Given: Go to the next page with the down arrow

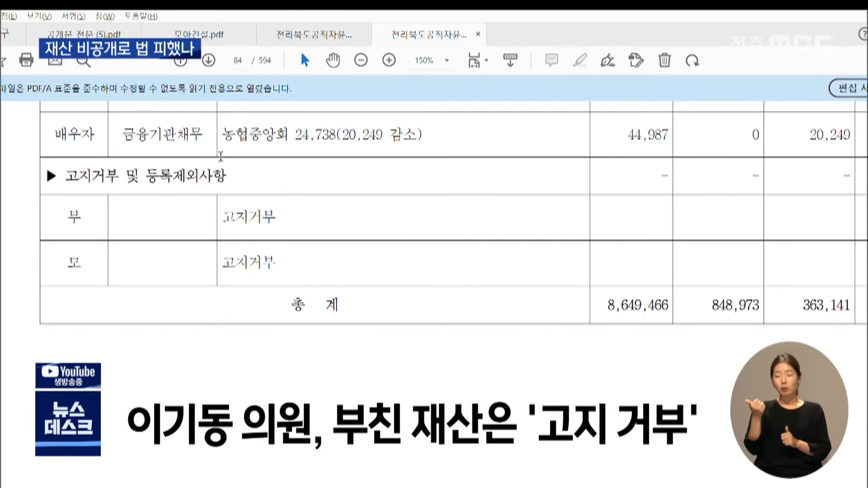Looking at the screenshot, I should [208, 60].
